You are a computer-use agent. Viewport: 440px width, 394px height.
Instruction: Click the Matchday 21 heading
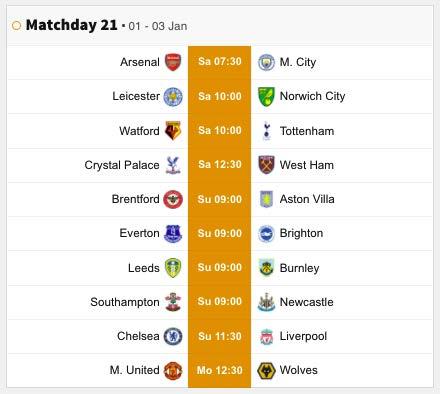click(72, 25)
